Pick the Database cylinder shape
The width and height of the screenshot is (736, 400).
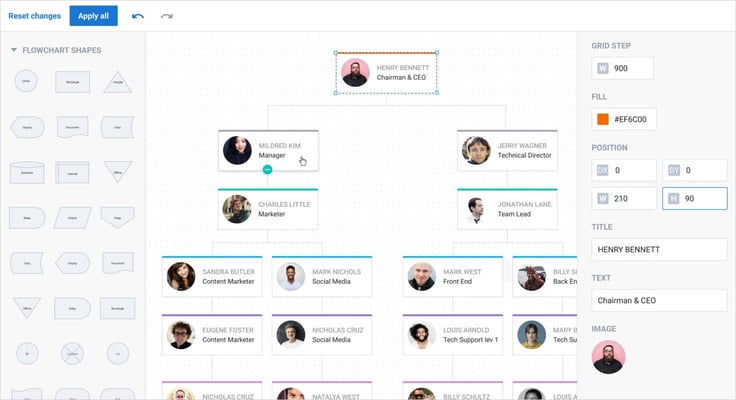[27, 172]
